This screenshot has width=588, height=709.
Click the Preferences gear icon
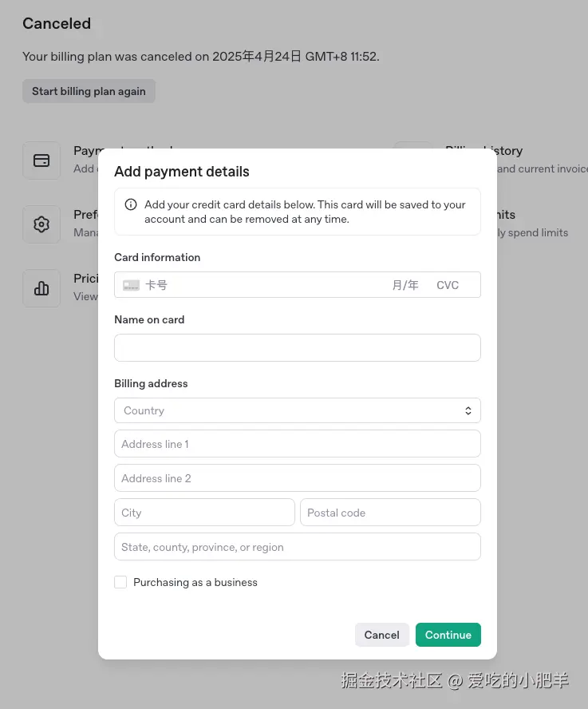41,224
